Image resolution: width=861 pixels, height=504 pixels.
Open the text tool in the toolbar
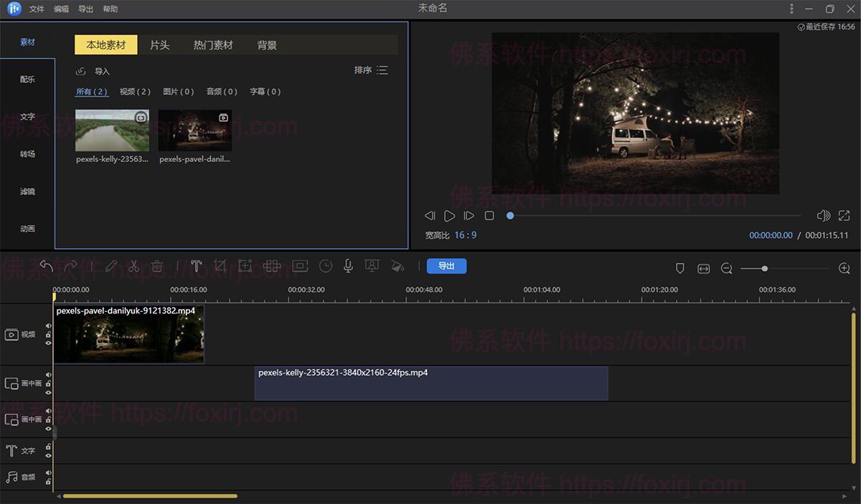click(x=197, y=266)
